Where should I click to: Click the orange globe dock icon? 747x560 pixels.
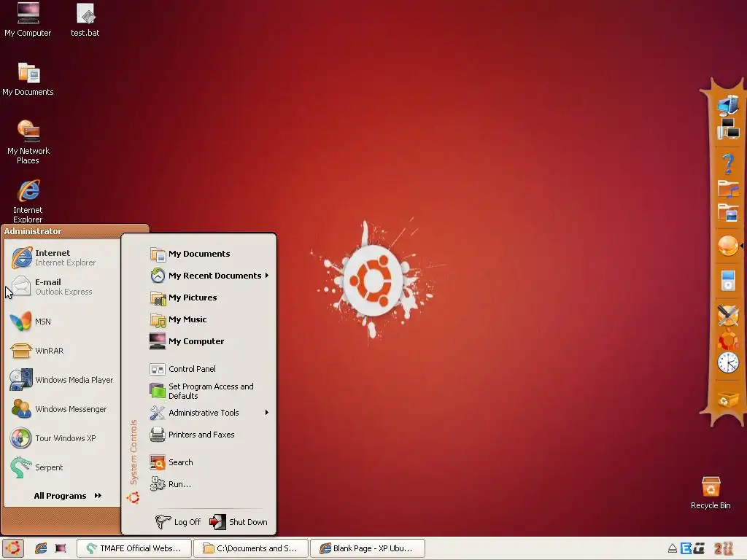tap(728, 246)
